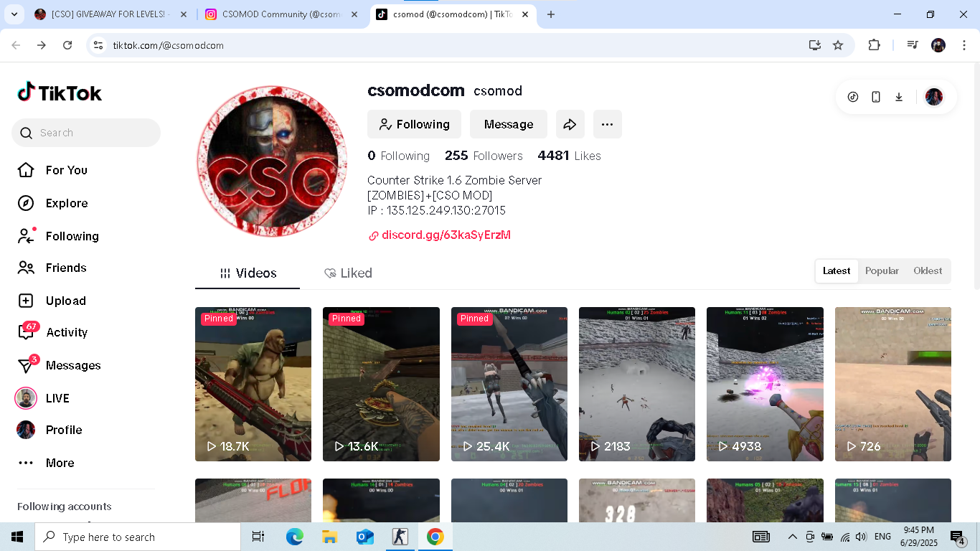Click the share arrow icon on profile
The image size is (980, 551).
pos(570,124)
